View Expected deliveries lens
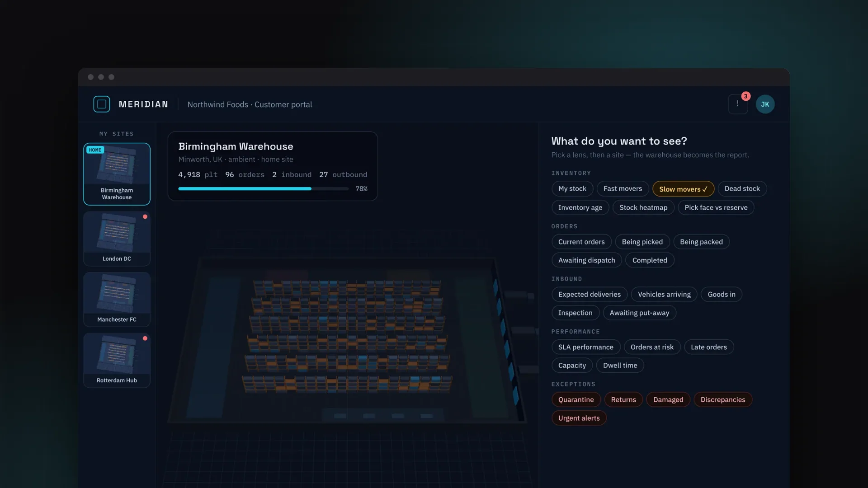 (x=589, y=295)
